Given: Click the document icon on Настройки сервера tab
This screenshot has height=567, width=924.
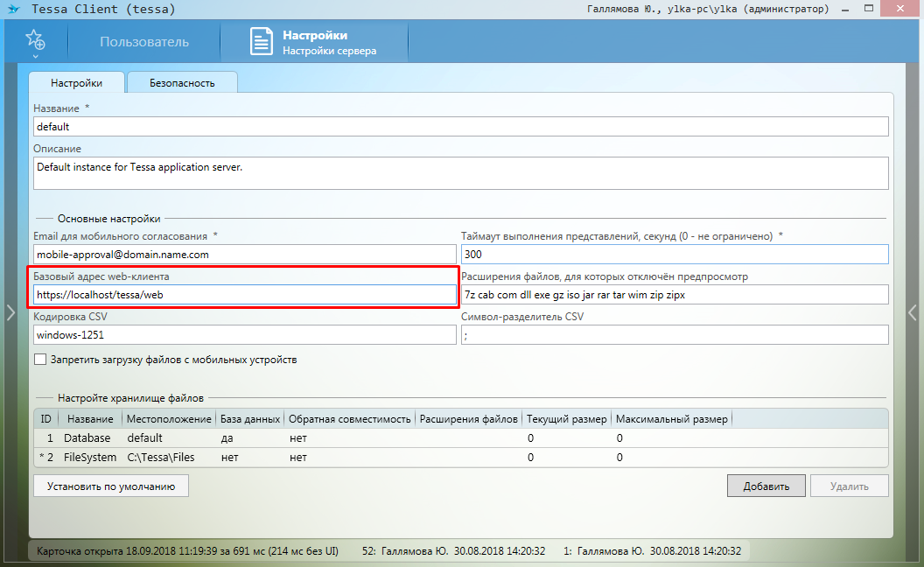Looking at the screenshot, I should click(261, 42).
